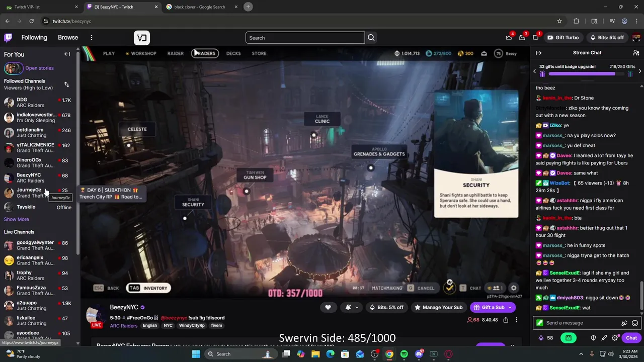This screenshot has width=644, height=362.
Task: Open notdianalim channel in sidebar
Action: tap(38, 133)
